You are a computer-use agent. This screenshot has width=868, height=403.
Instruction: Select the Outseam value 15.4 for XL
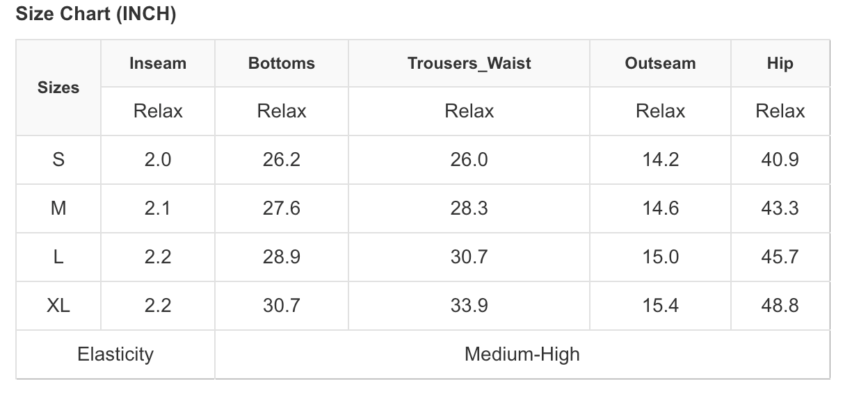660,306
